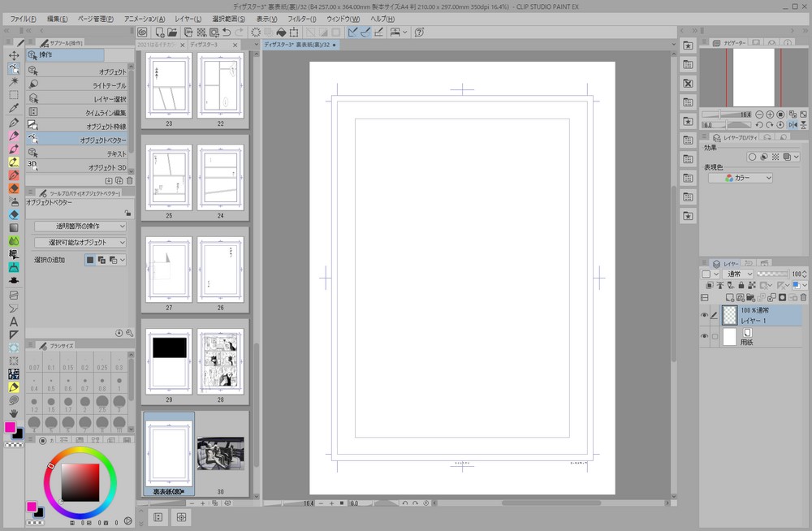Toggle Lock layer padlock icon
Viewport: 812px width, 531px height.
(x=741, y=285)
